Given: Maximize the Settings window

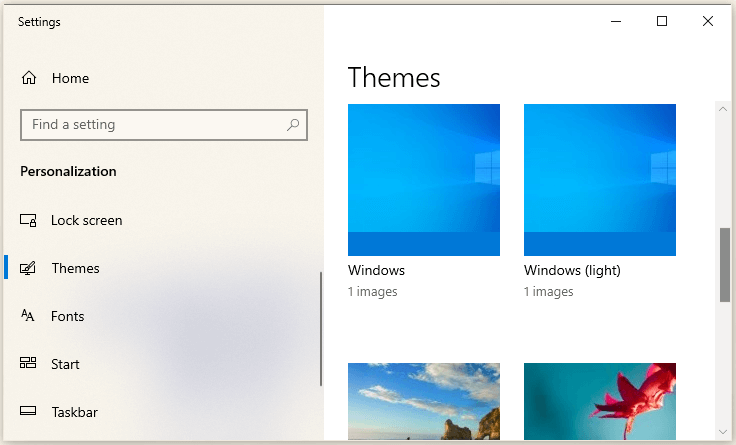Looking at the screenshot, I should click(662, 21).
